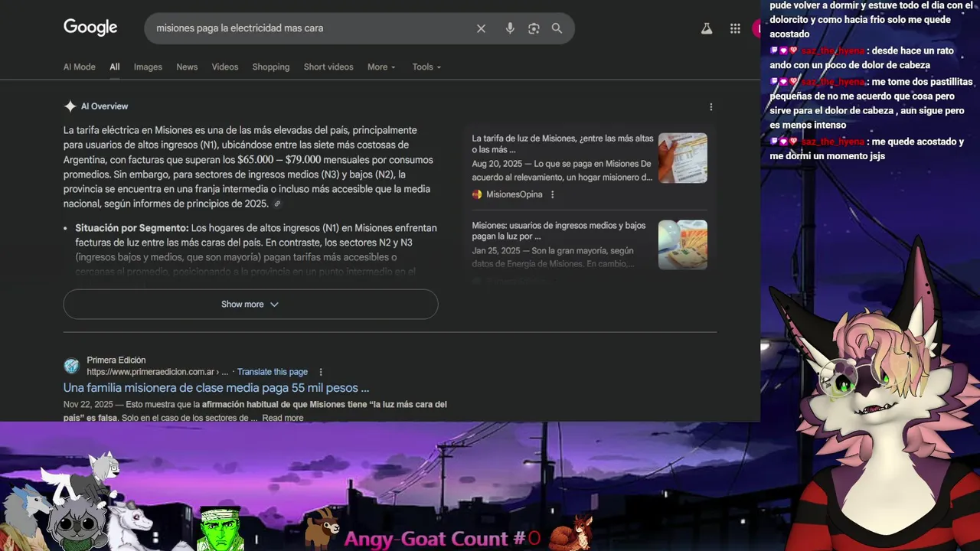Click Read more in Primera Edición snippet
This screenshot has height=551, width=980.
[283, 418]
